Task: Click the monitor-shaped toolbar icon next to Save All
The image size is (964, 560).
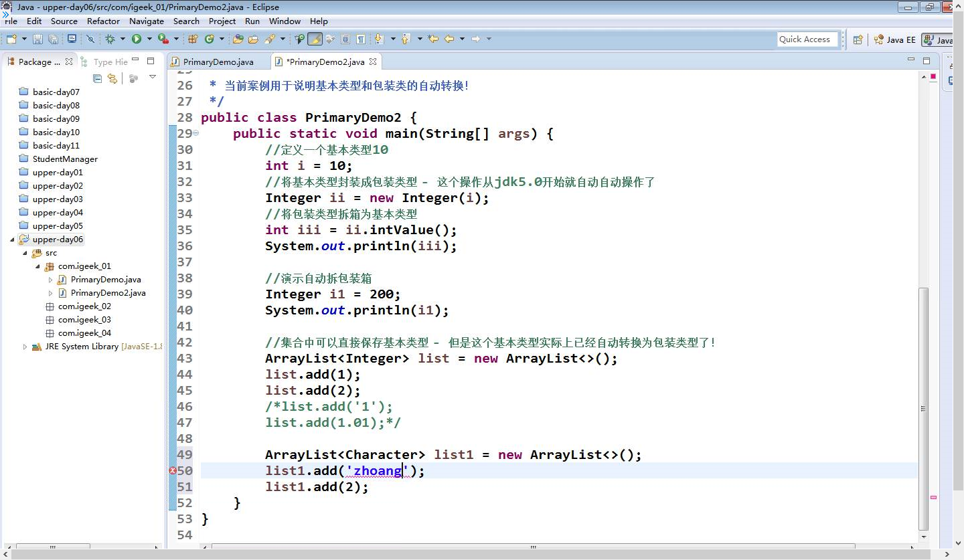Action: [x=72, y=39]
